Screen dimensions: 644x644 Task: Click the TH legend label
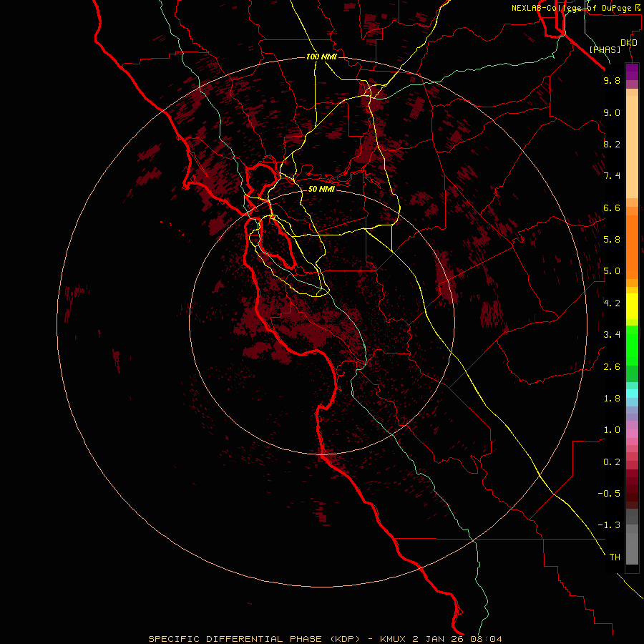[x=615, y=557]
